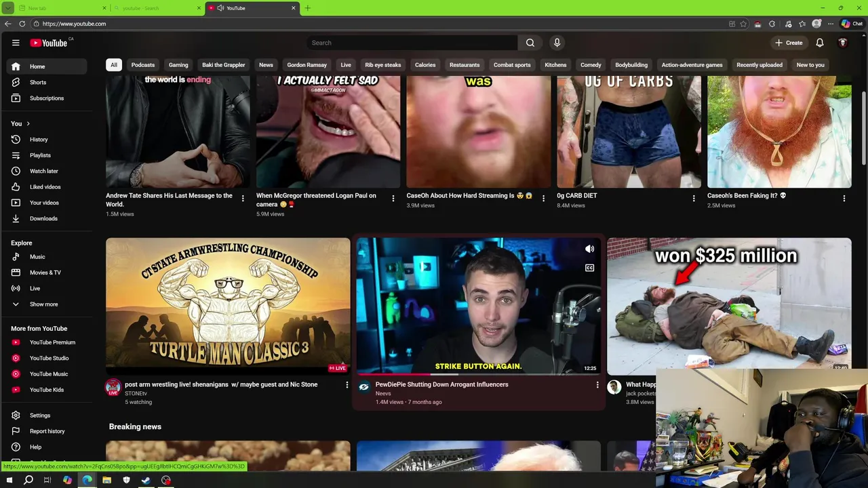
Task: Open the notifications bell
Action: 819,43
